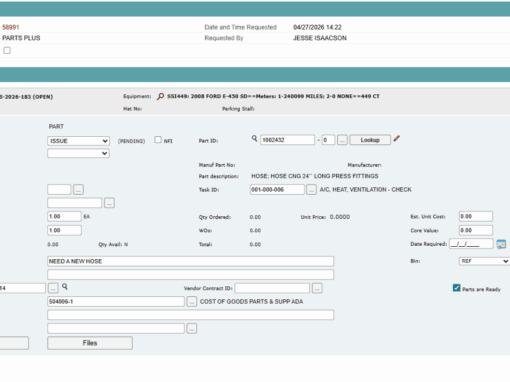Viewport: 510px width, 382px height.
Task: Open the Date Required calendar picker
Action: tap(501, 244)
